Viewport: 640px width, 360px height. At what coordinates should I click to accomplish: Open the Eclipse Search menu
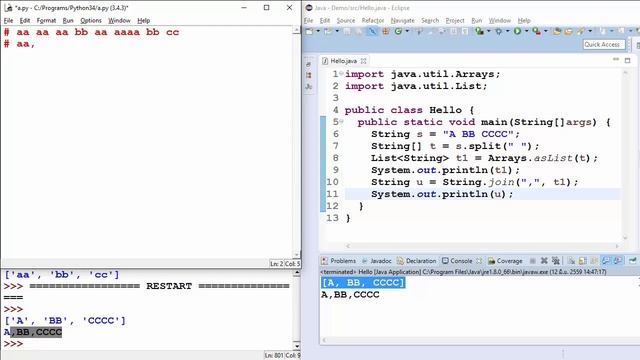[x=430, y=20]
